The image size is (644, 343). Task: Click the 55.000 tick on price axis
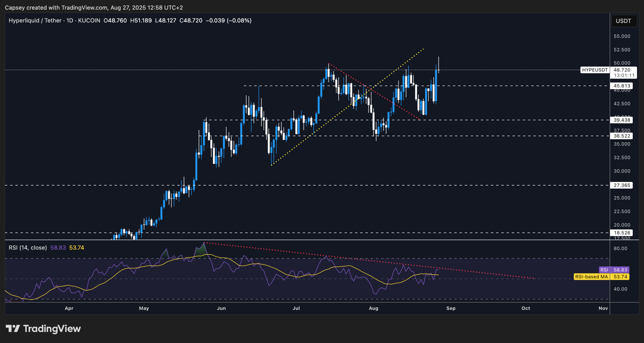click(623, 36)
